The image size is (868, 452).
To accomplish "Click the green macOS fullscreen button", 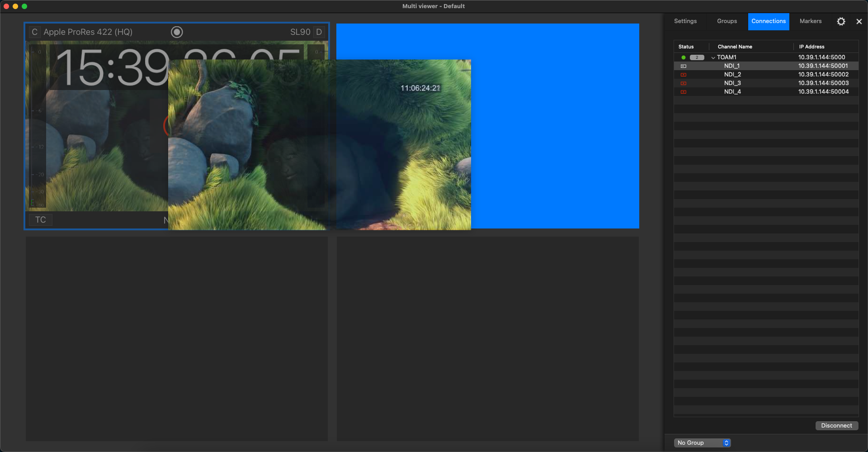I will [24, 6].
